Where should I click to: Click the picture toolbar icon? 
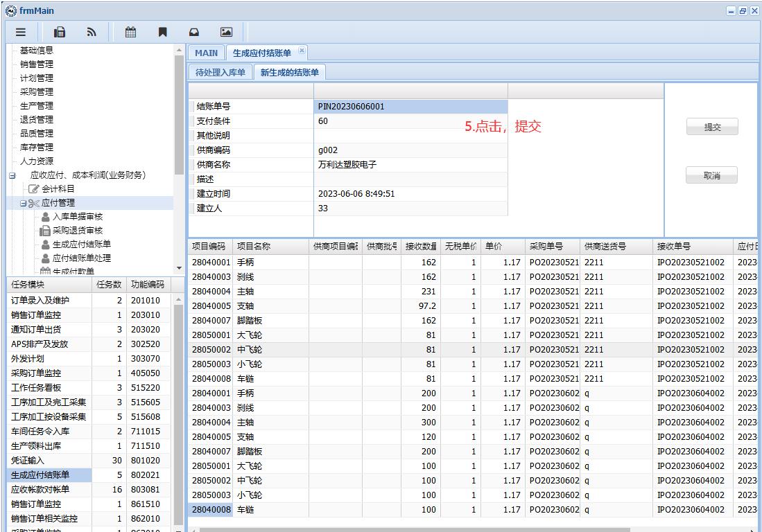point(227,32)
